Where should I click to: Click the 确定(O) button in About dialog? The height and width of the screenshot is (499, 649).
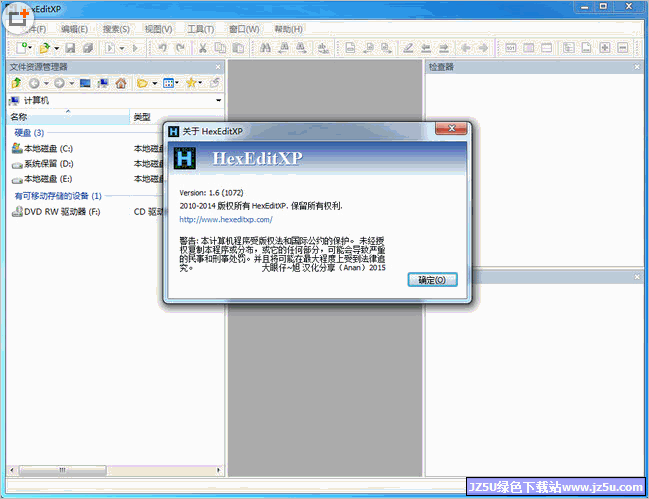click(x=432, y=280)
